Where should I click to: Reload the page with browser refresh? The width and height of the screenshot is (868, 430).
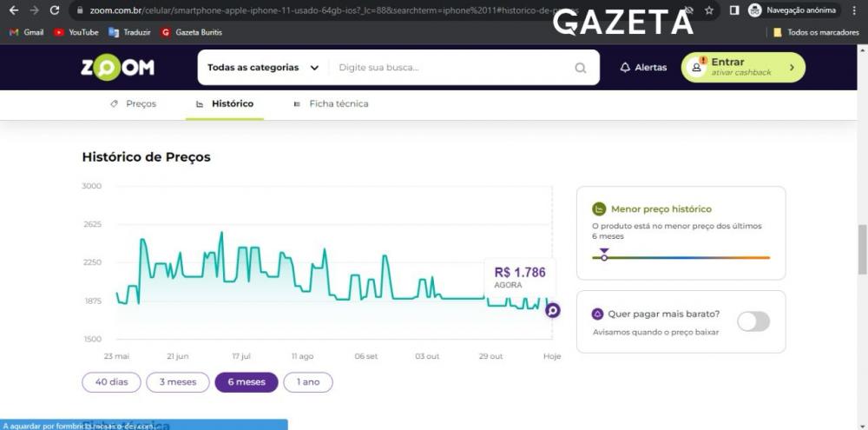point(54,10)
